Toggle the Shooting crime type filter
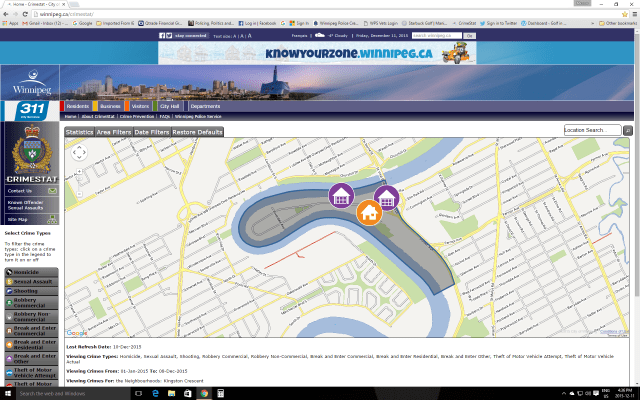The width and height of the screenshot is (640, 400). [x=30, y=293]
